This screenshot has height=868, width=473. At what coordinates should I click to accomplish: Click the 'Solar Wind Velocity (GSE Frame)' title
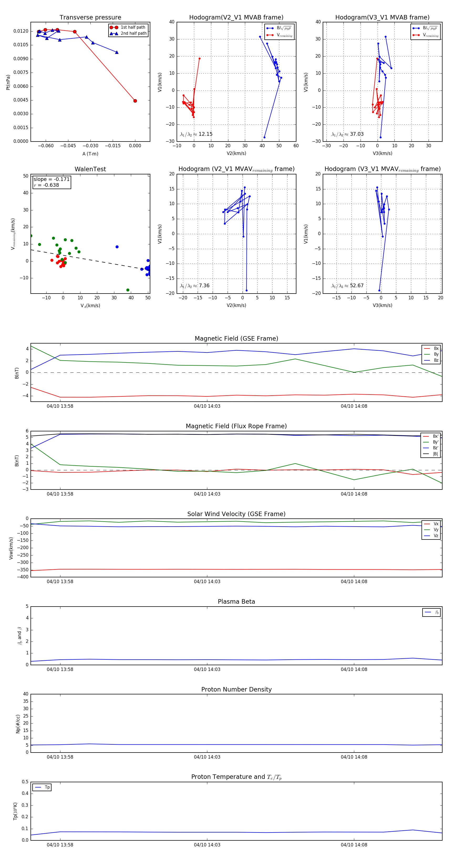tap(236, 514)
